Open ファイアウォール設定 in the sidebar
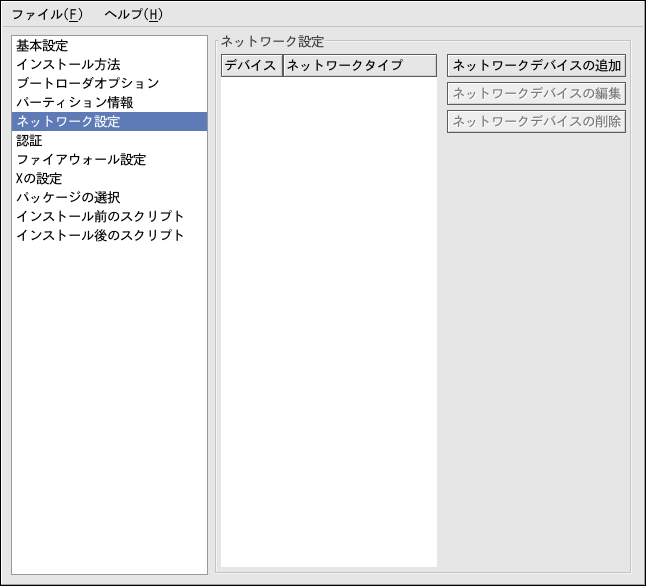Screen dimensions: 646x586 click(81, 160)
